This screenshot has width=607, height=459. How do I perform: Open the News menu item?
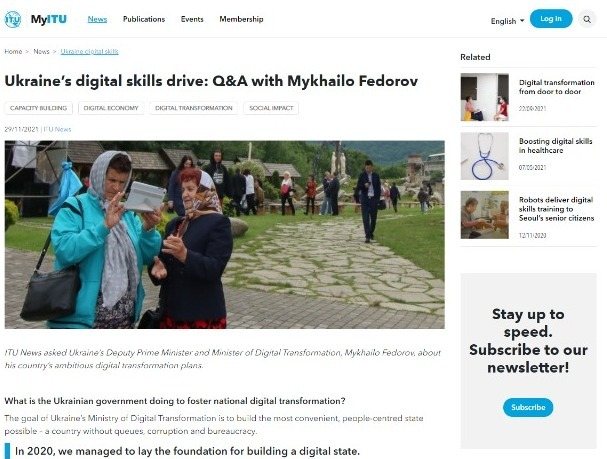[x=97, y=19]
